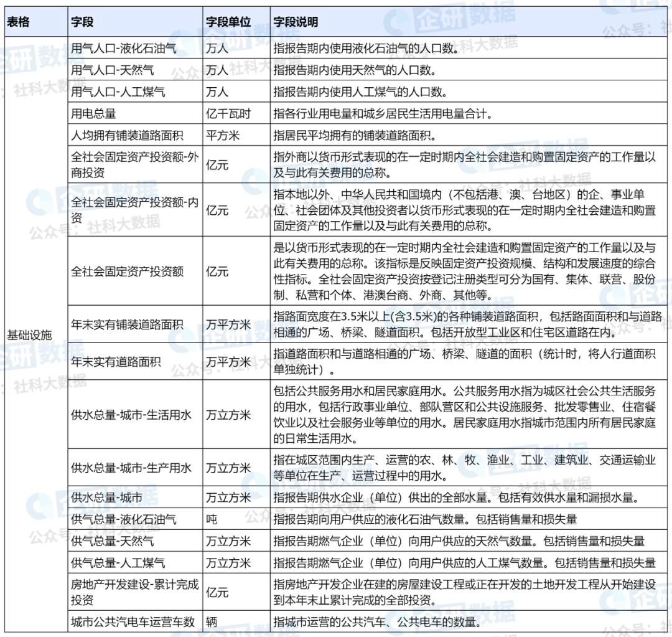Click the 城市公共汽电车运营车数 field cell
This screenshot has width=672, height=637.
tap(135, 621)
